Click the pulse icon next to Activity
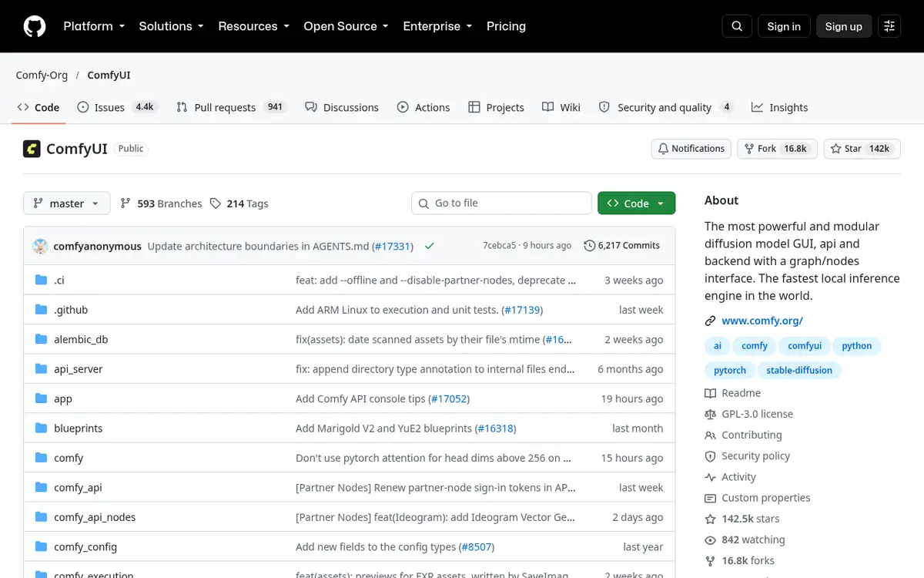This screenshot has width=924, height=578. coord(710,477)
